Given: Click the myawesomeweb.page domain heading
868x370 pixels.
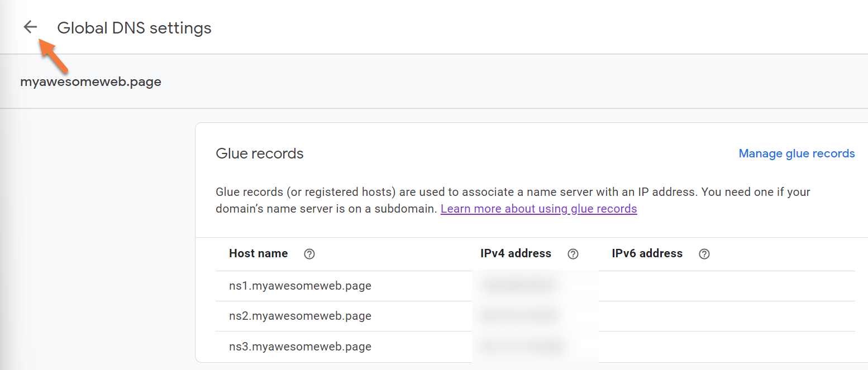Looking at the screenshot, I should [x=90, y=82].
